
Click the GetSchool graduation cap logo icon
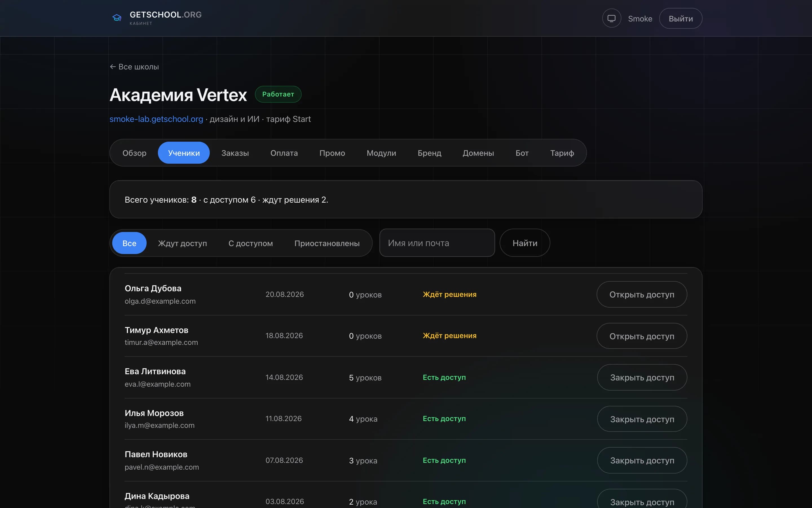point(117,18)
